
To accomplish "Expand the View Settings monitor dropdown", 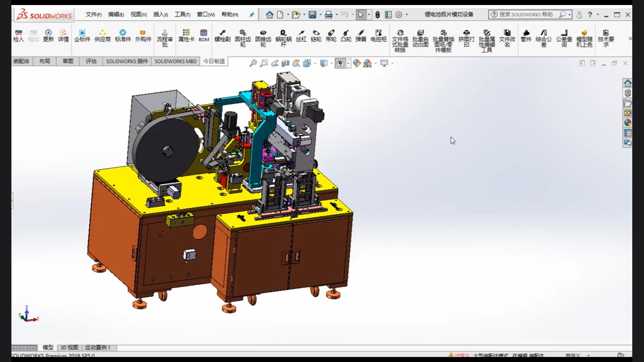I will coord(392,63).
